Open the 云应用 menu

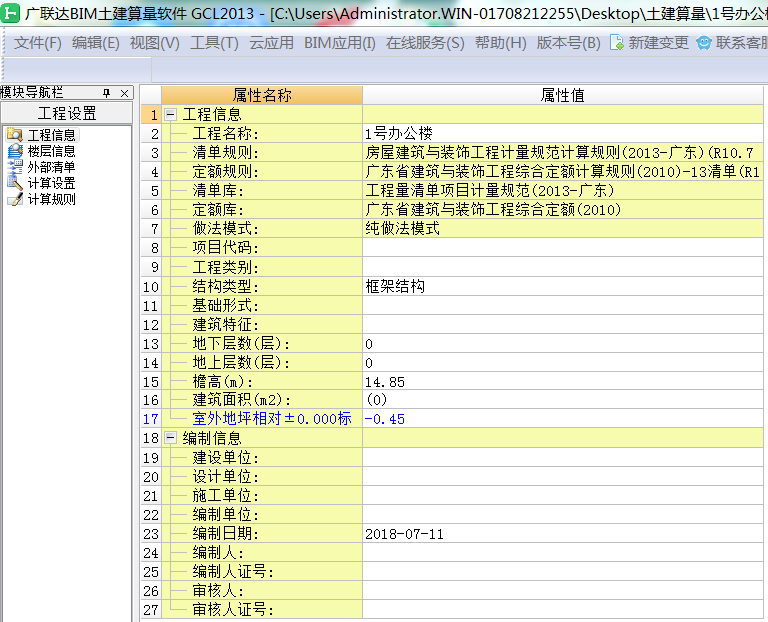pos(271,43)
